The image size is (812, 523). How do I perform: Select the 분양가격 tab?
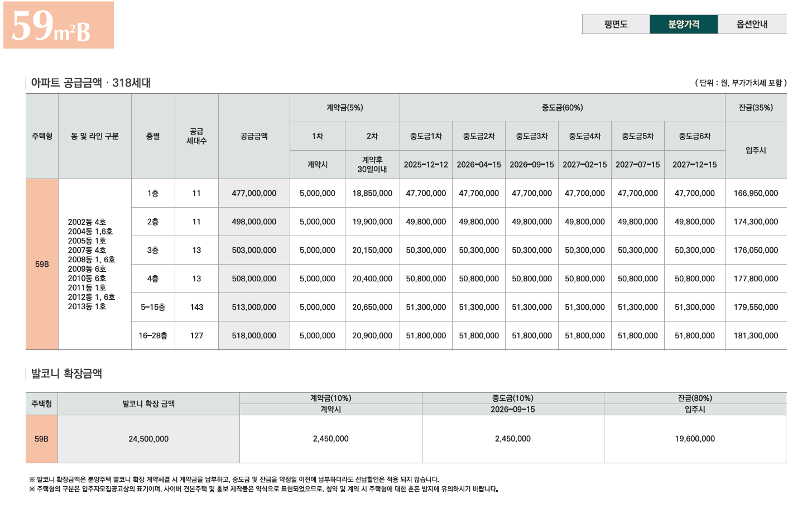click(x=684, y=24)
